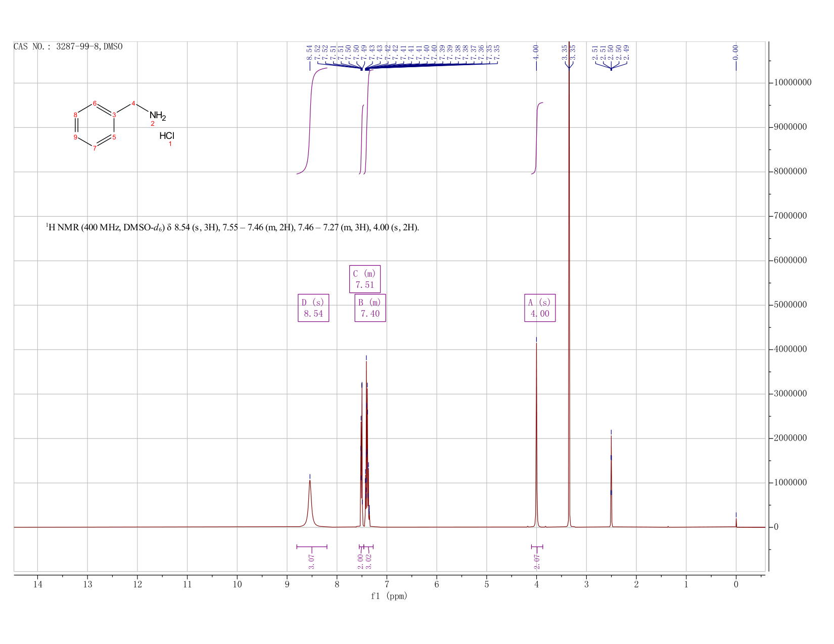Click the 2000000 intensity axis label

[x=791, y=438]
